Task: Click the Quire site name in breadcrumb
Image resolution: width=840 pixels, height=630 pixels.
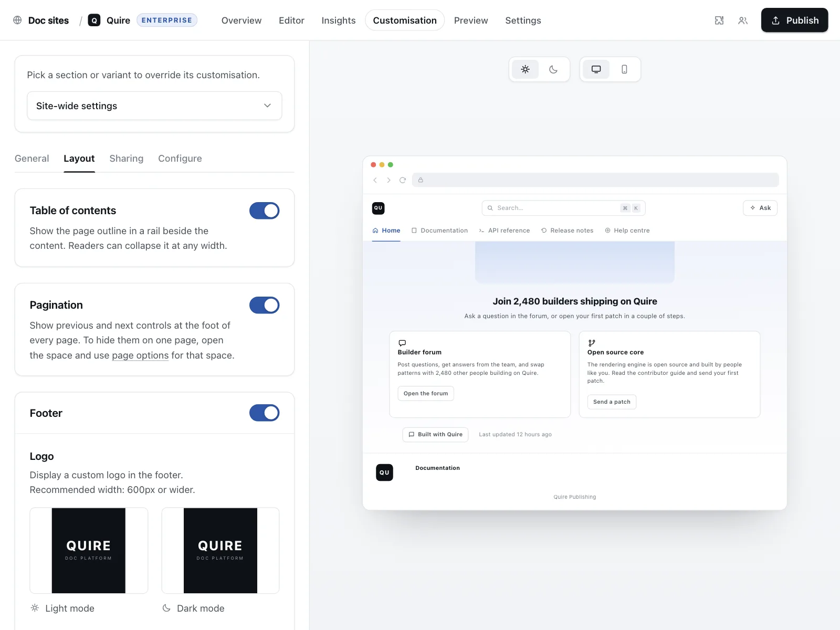Action: point(118,20)
